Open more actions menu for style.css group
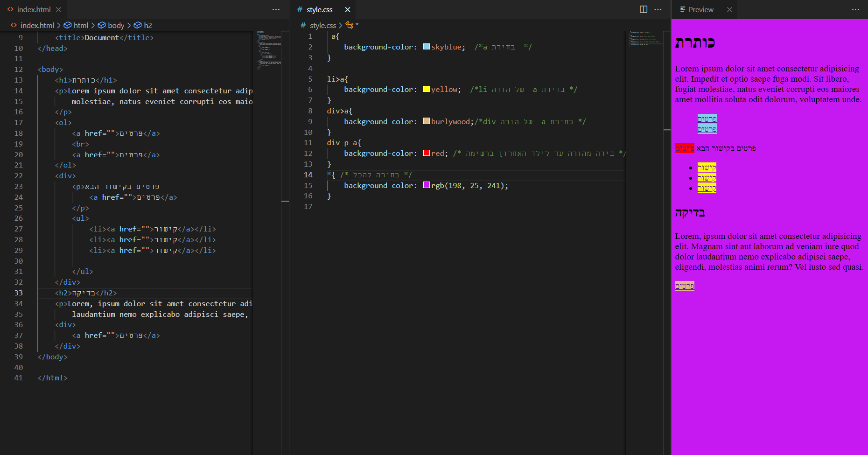 658,9
